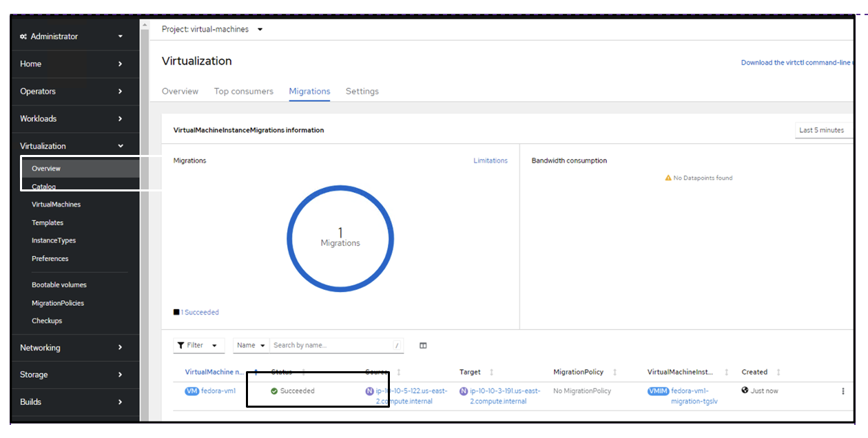Click the manage columns icon beside the search box
The width and height of the screenshot is (868, 438).
(x=422, y=345)
